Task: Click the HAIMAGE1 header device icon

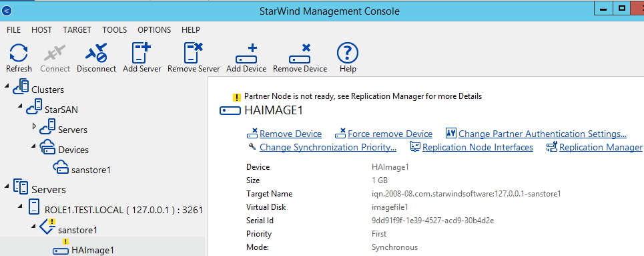Action: click(x=230, y=111)
